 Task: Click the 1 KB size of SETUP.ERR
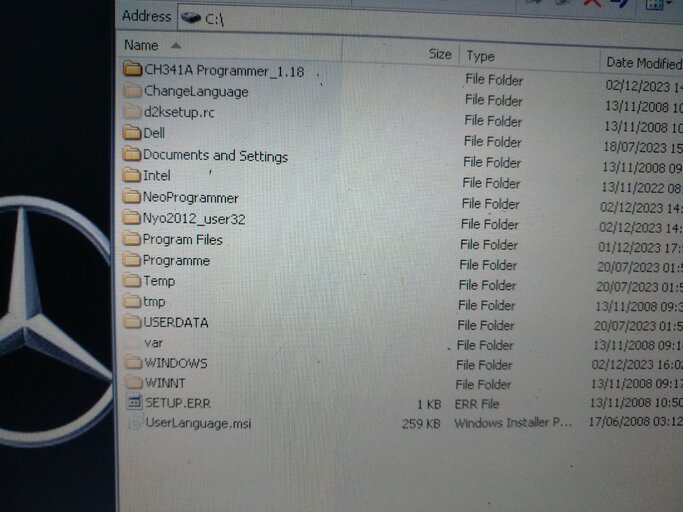coord(429,404)
